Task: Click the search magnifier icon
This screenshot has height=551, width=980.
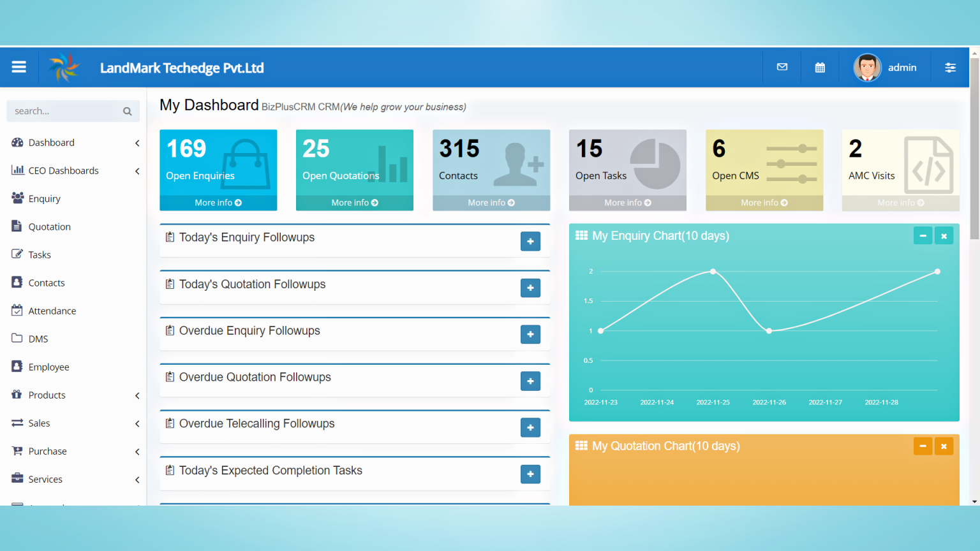Action: 128,112
